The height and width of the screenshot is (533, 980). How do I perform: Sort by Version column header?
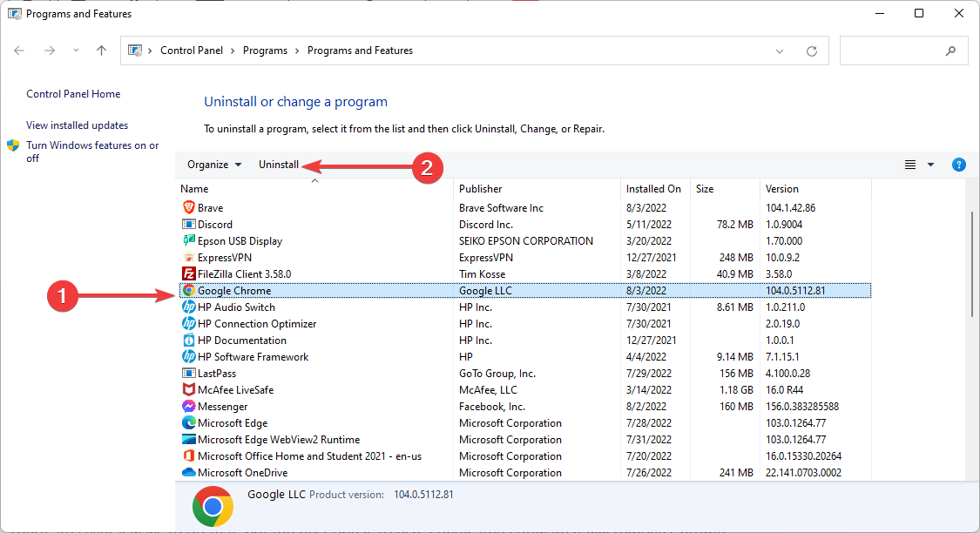click(815, 189)
